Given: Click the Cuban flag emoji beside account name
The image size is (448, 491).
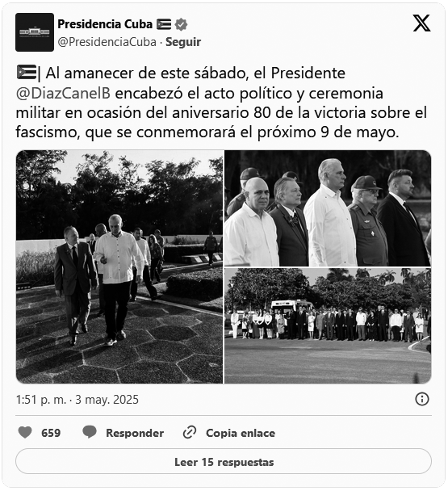Looking at the screenshot, I should [x=164, y=24].
